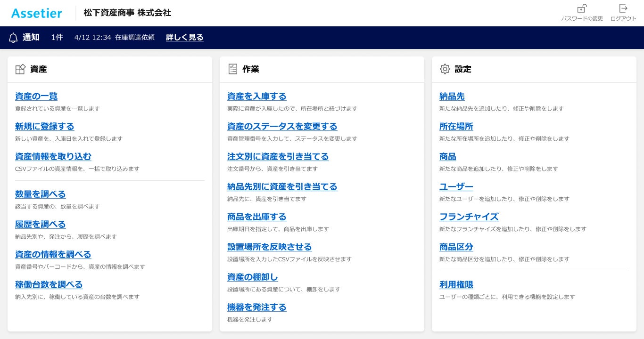Open the フランチャイズ settings
This screenshot has height=339, width=644.
(x=469, y=217)
